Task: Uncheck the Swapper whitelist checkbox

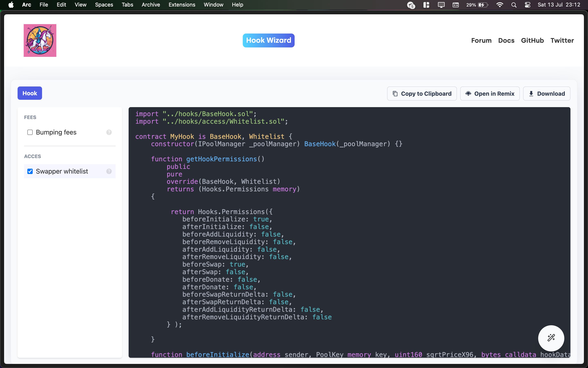Action: 30,171
